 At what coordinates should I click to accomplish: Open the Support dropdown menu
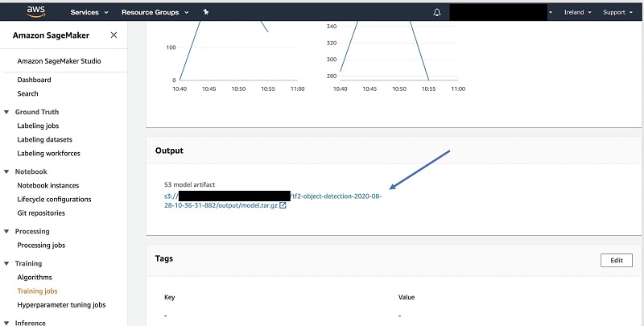[x=617, y=12]
